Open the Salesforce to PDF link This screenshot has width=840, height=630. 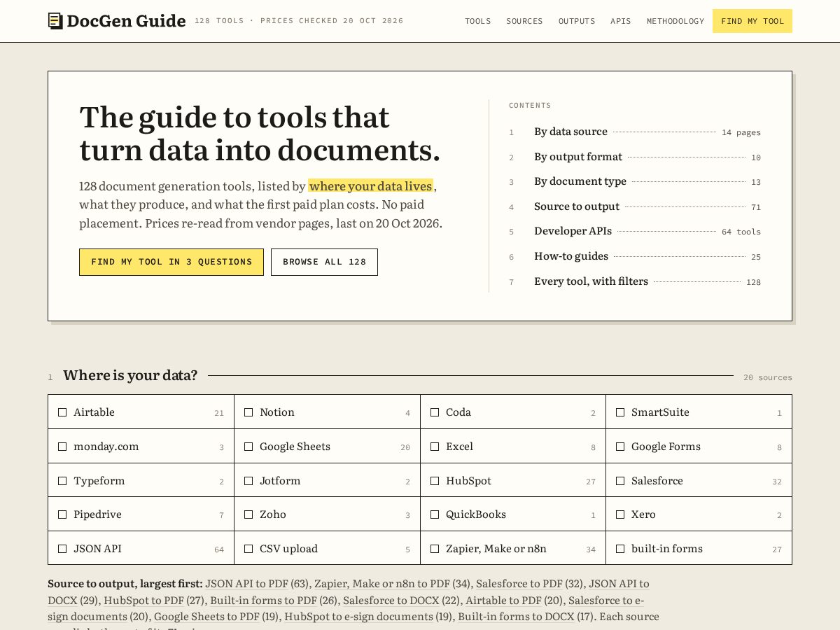[x=519, y=584]
